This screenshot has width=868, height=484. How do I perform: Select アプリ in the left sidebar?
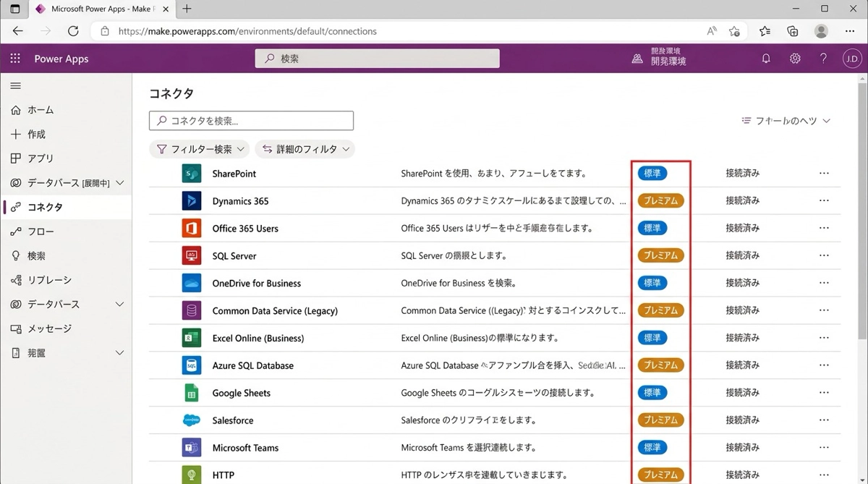coord(41,158)
